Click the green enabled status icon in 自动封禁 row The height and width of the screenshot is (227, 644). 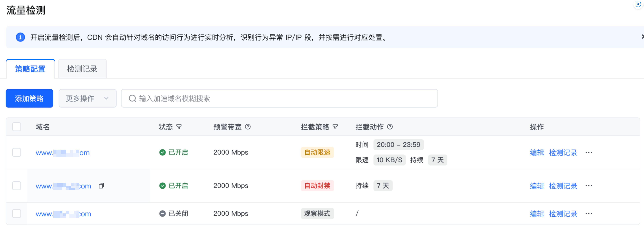162,186
